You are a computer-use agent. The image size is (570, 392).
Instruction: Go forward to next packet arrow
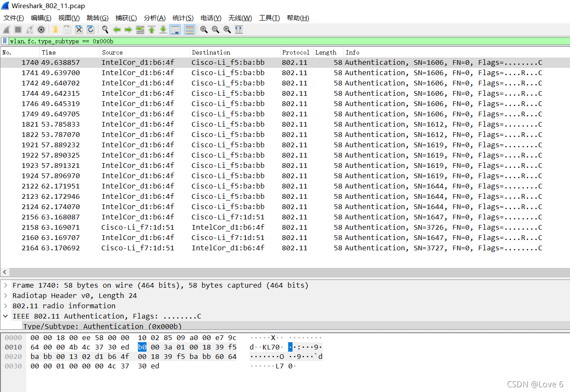point(128,30)
